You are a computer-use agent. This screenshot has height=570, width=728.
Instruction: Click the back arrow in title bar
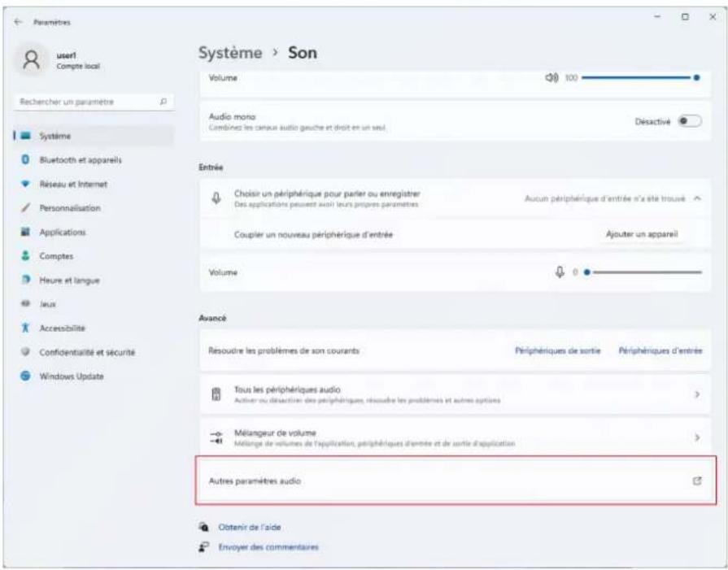pos(18,22)
